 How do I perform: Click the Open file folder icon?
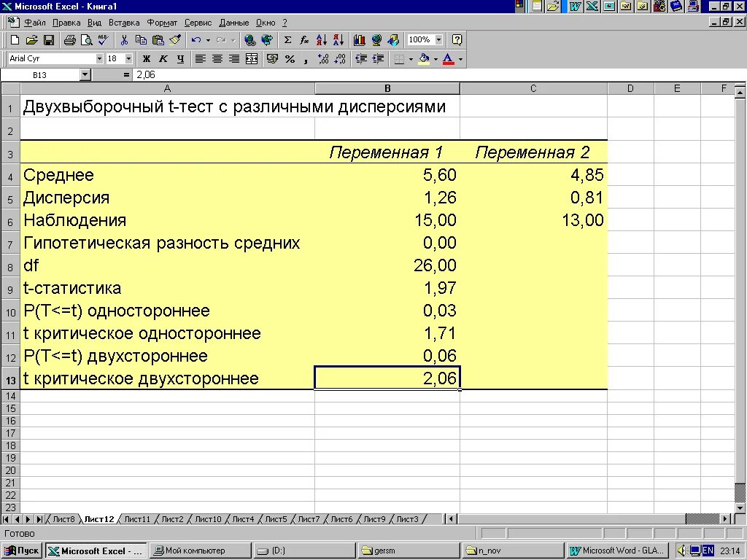pos(31,40)
